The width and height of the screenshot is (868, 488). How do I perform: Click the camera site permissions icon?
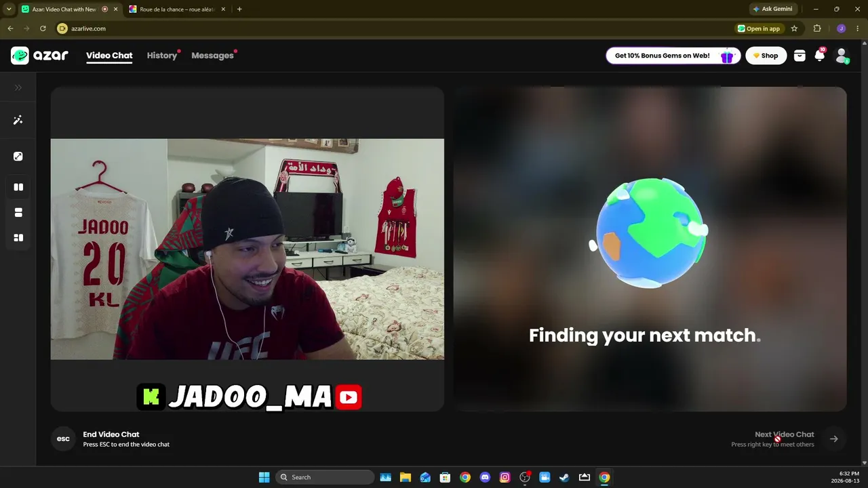click(x=62, y=28)
